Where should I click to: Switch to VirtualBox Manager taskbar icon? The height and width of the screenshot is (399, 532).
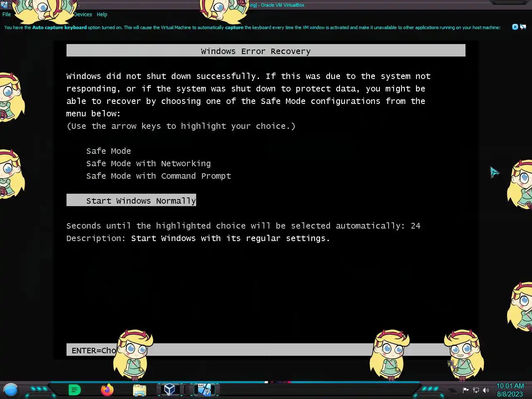169,389
